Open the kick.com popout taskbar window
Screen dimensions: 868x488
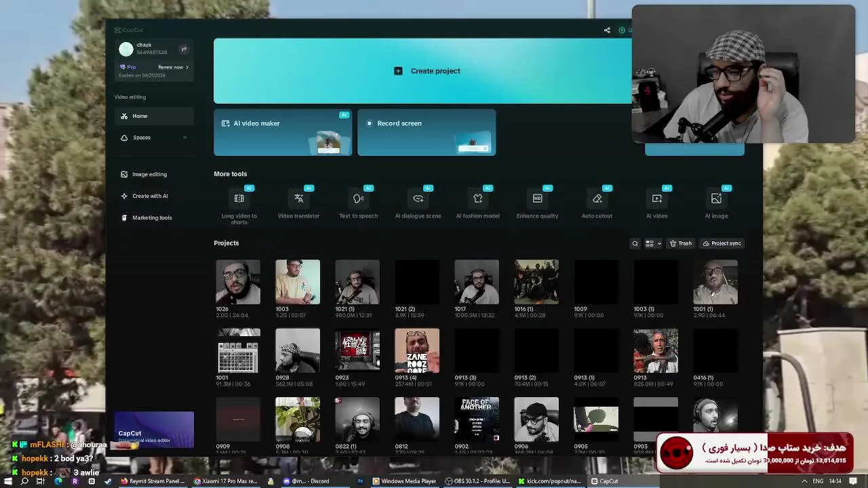pyautogui.click(x=550, y=481)
